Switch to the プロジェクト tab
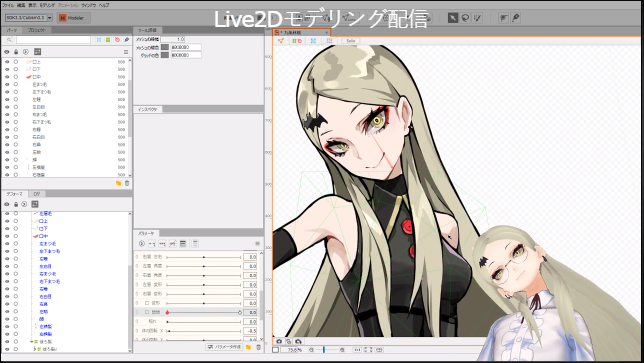The image size is (644, 363). click(x=37, y=30)
